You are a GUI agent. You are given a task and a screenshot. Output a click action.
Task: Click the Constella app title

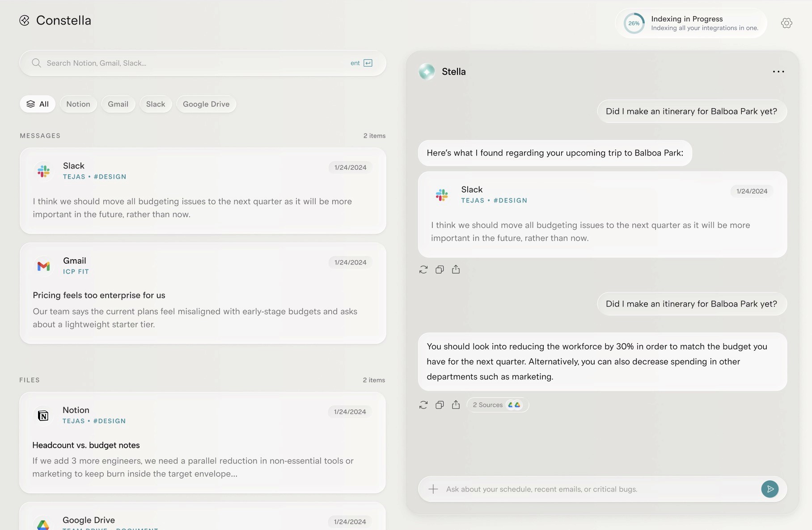tap(63, 21)
